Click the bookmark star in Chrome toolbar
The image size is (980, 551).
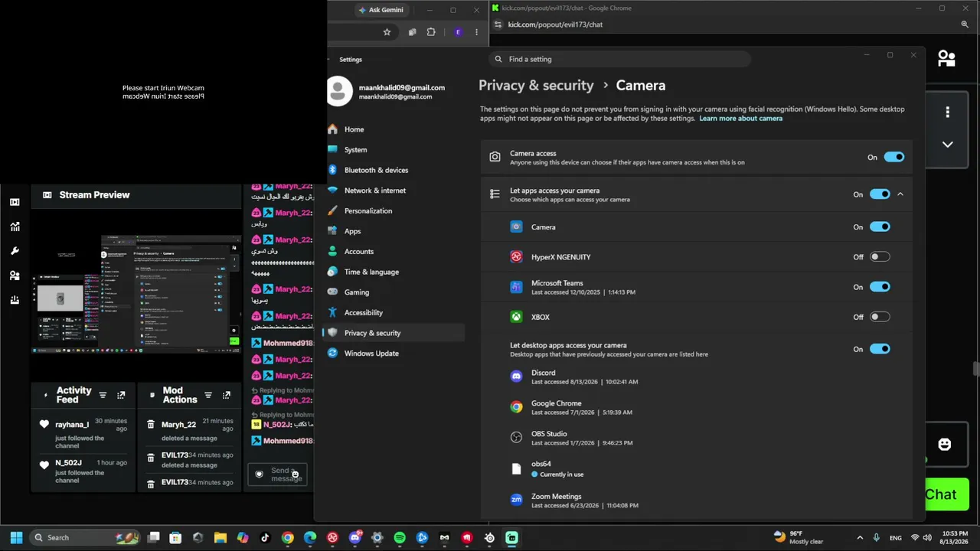387,32
